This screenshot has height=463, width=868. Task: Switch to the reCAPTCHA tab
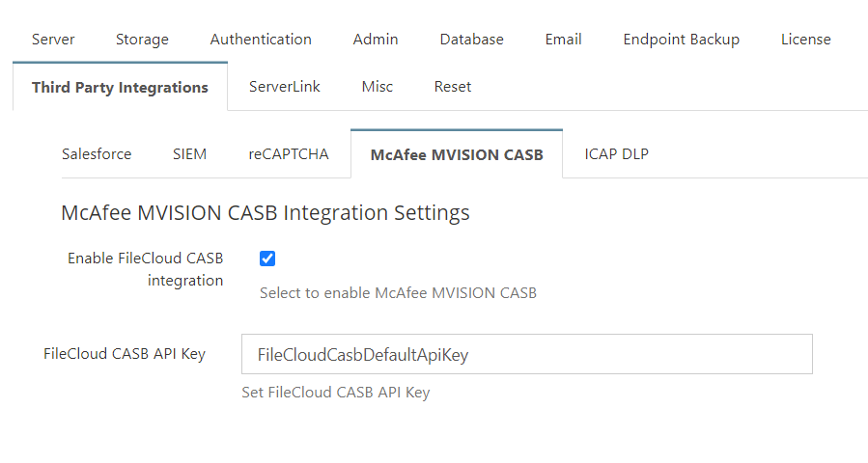tap(289, 153)
